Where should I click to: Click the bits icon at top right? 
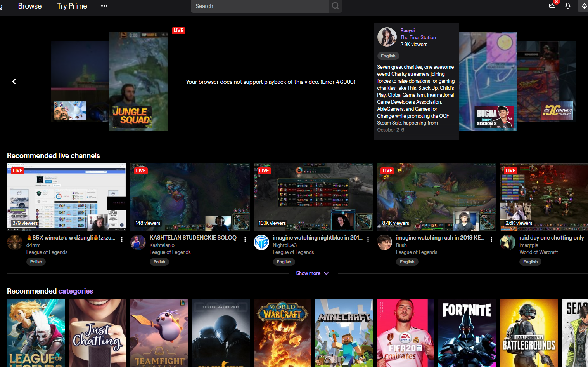coord(584,6)
